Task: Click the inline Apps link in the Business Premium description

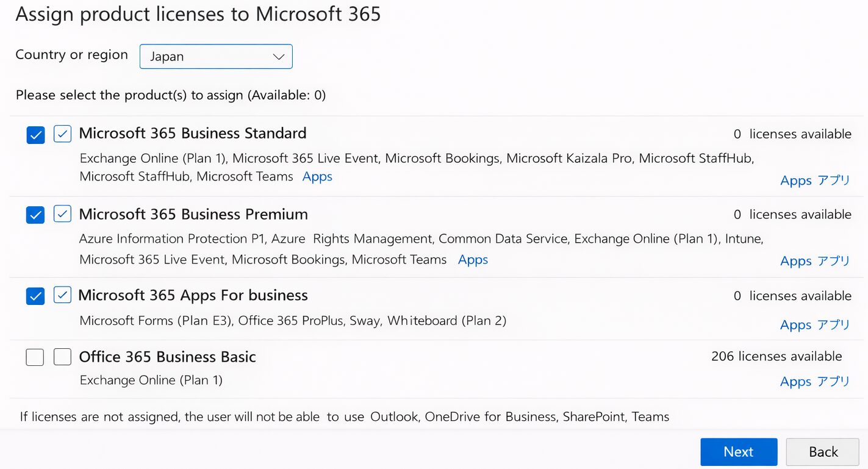Action: (473, 259)
